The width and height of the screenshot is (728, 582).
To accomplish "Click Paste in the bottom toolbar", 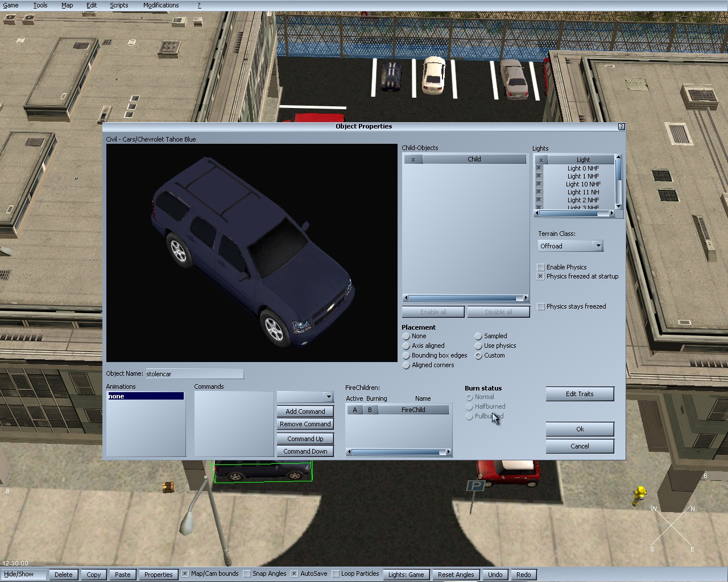I will point(122,575).
